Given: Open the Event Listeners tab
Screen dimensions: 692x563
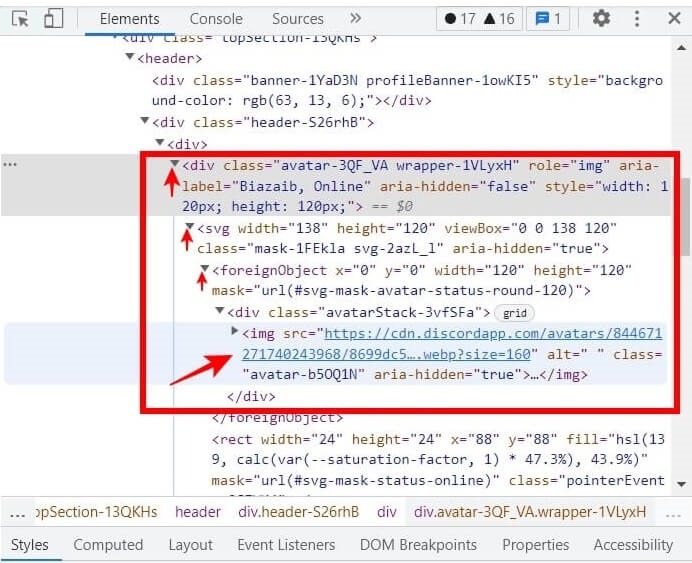Looking at the screenshot, I should (x=286, y=545).
